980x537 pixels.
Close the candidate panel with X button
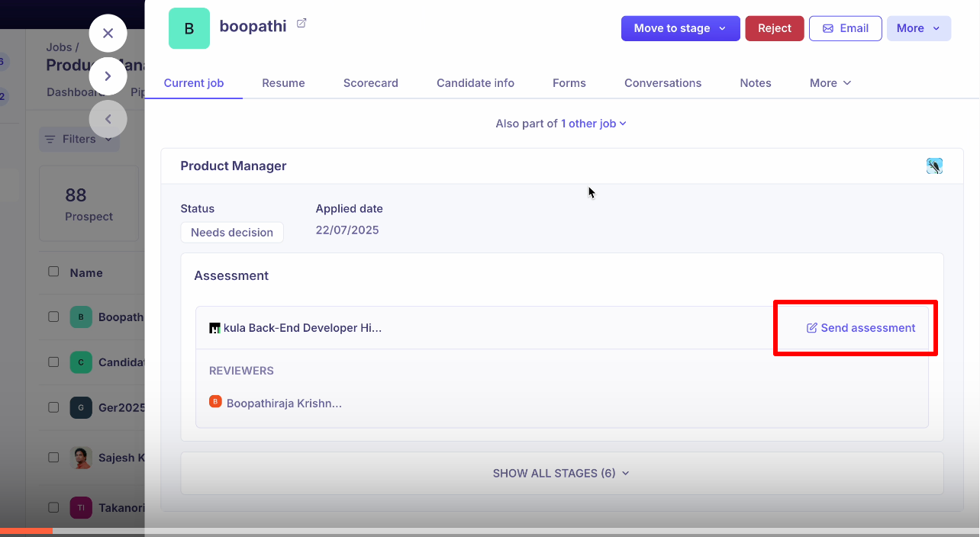(108, 33)
